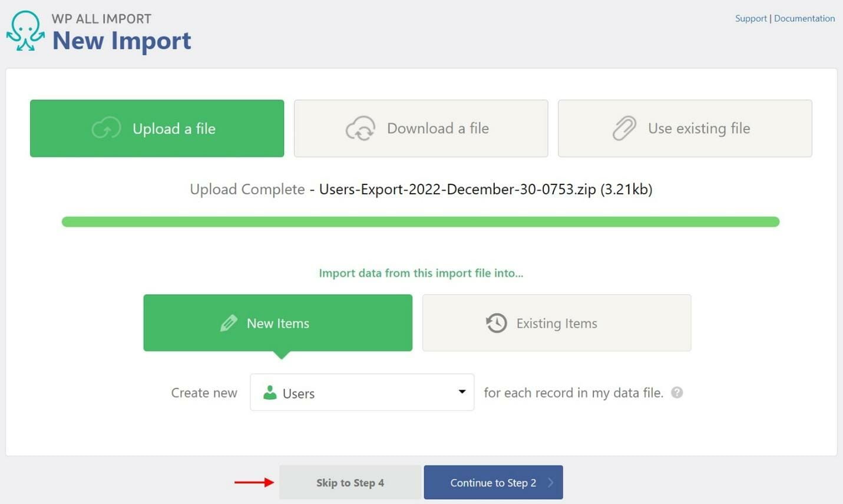Click the chevron on Continue to Step 2

[x=551, y=482]
